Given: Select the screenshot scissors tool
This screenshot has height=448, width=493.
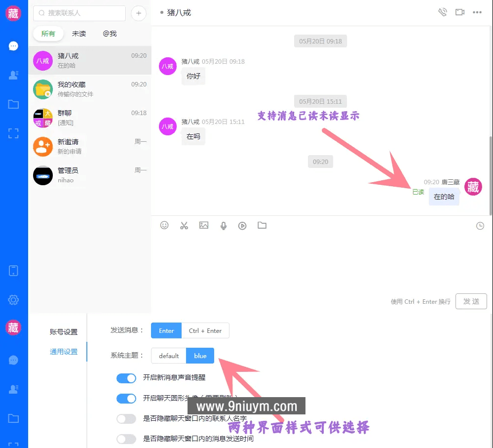Looking at the screenshot, I should pyautogui.click(x=184, y=225).
